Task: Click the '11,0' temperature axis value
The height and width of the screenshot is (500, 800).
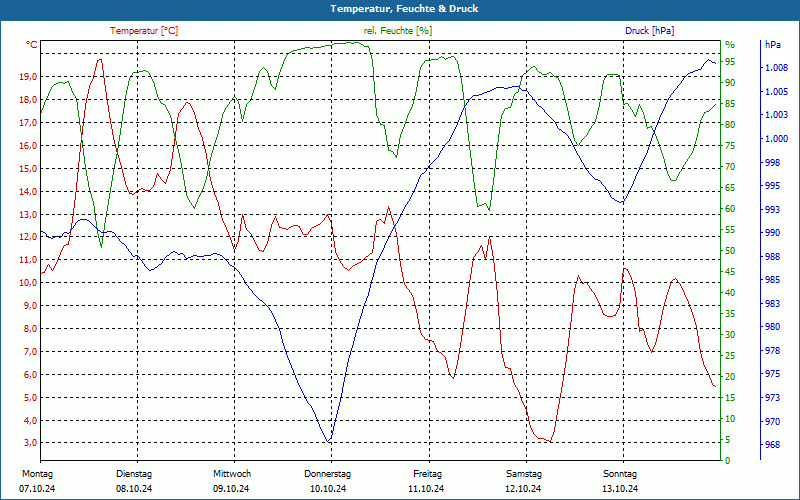Action: click(28, 260)
